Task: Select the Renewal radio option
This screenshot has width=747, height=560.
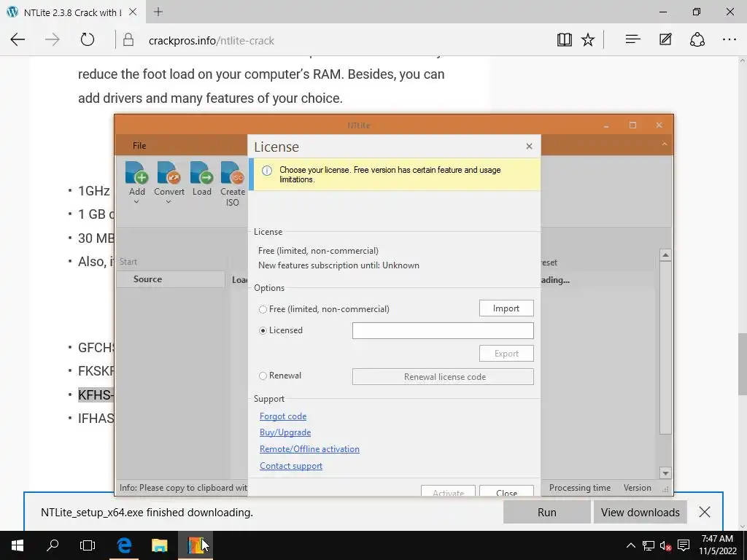Action: coord(263,376)
